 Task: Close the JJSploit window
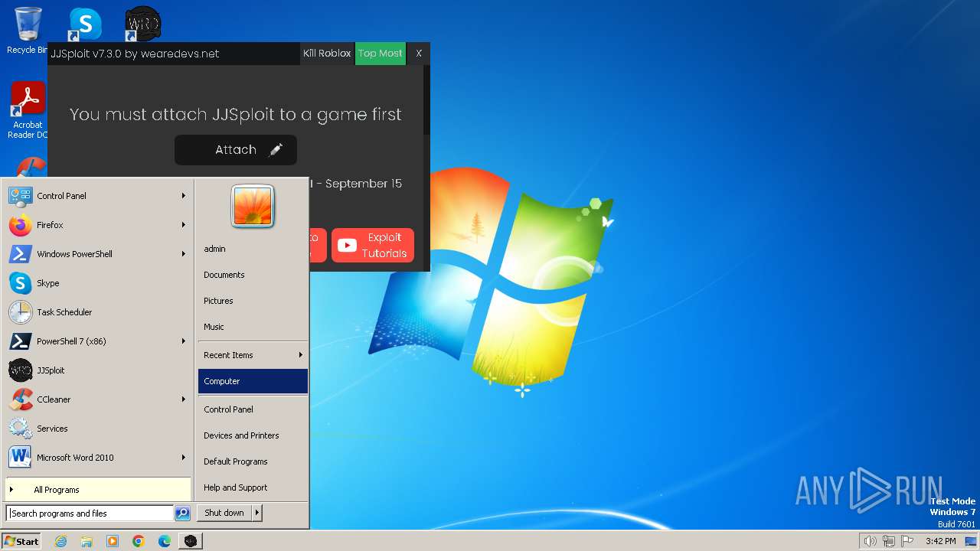[419, 54]
